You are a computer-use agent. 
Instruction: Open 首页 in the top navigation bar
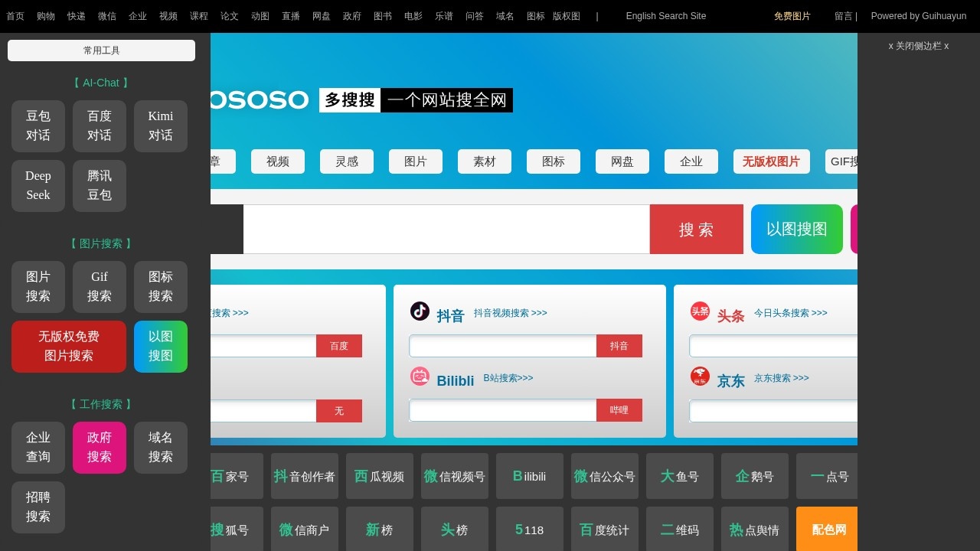click(x=15, y=16)
